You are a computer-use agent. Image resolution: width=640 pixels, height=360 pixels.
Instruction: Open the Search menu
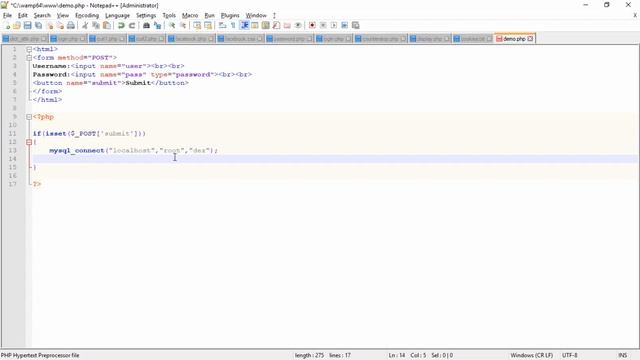[x=42, y=16]
